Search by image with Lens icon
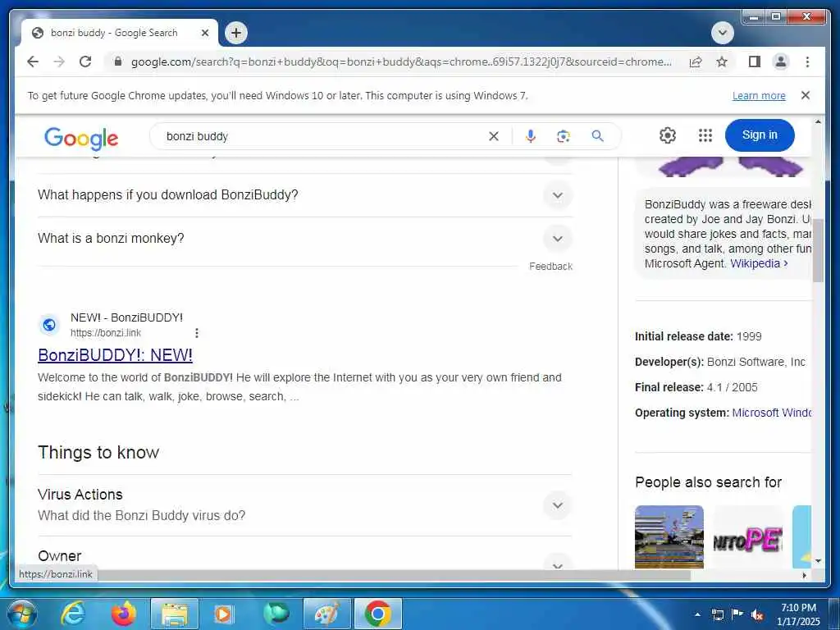The width and height of the screenshot is (840, 630). [563, 136]
